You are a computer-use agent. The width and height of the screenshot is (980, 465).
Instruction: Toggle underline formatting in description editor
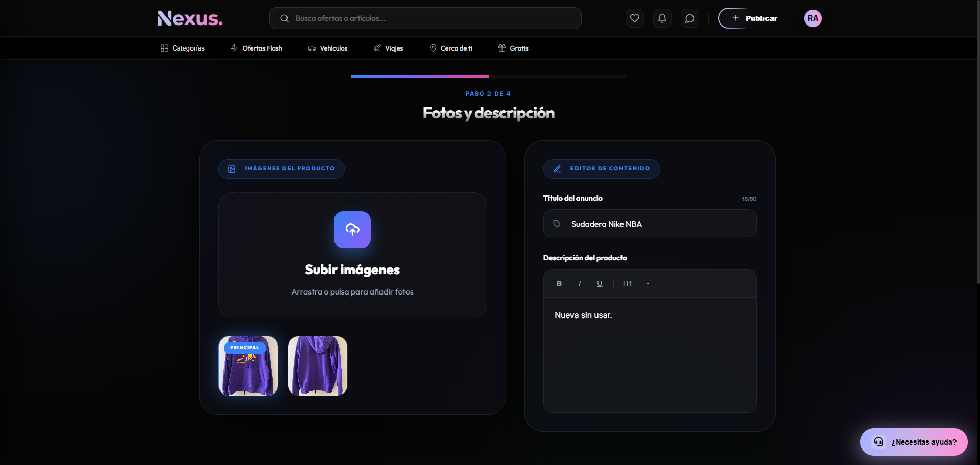pos(600,283)
